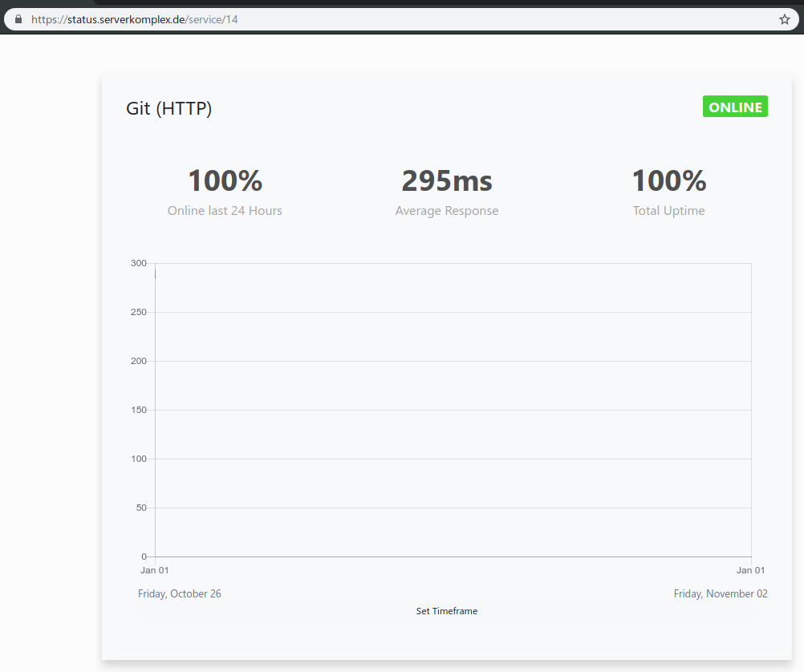
Task: Open the Friday, November 02 end date
Action: point(720,593)
